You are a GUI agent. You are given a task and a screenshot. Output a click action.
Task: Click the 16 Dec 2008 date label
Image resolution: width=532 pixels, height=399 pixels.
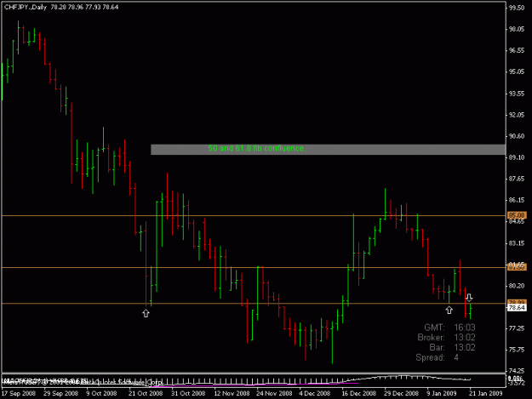359,394
